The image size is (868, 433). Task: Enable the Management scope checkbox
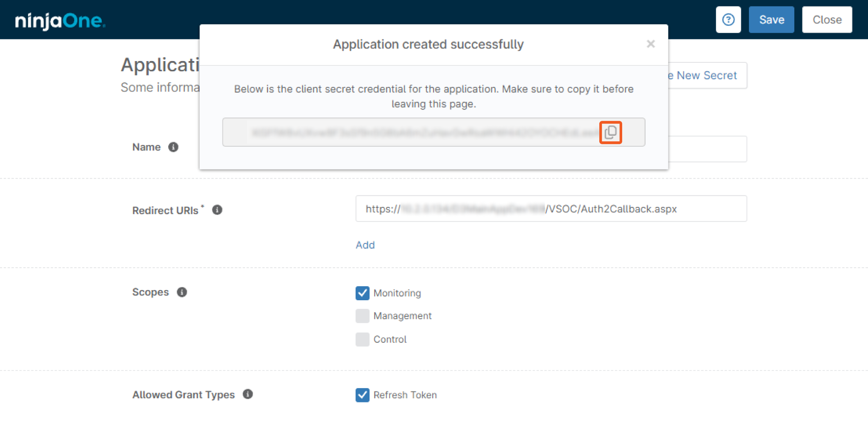362,316
